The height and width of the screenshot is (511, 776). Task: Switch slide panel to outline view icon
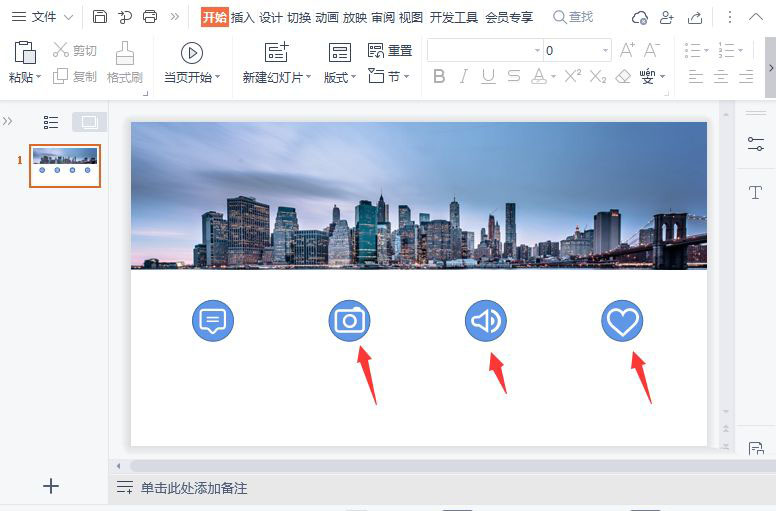[x=51, y=122]
